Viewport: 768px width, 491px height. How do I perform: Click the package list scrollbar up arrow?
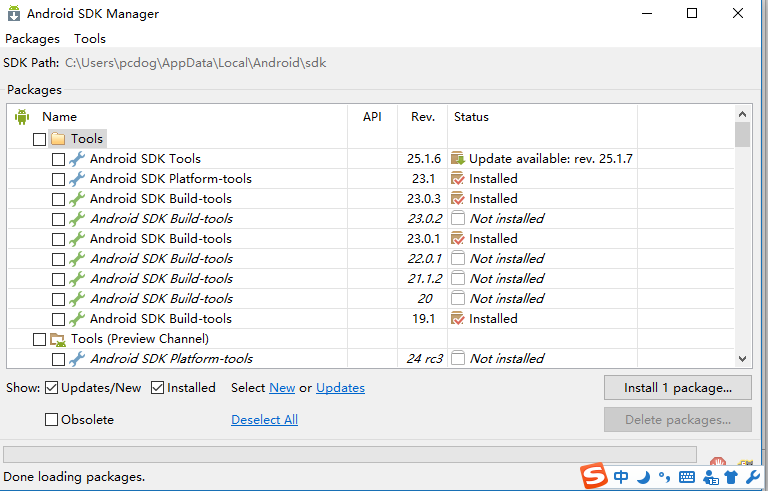tap(742, 114)
